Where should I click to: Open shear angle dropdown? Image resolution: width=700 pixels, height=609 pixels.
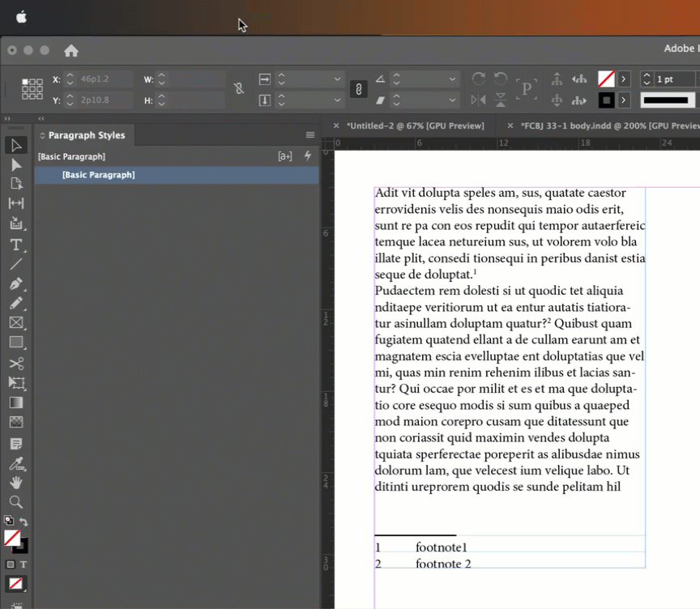452,100
